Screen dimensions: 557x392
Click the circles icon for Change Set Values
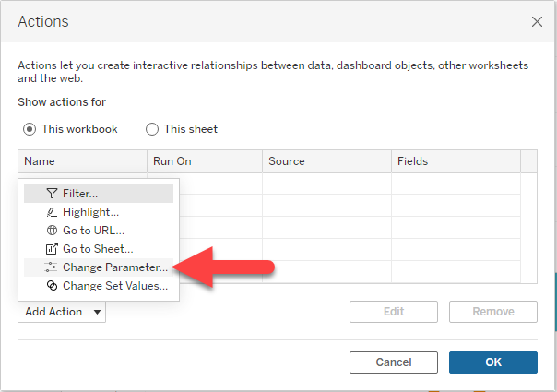coord(52,286)
